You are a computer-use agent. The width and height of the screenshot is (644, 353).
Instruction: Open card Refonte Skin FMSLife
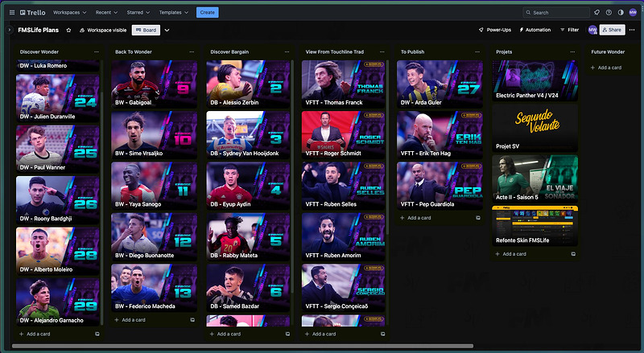coord(535,226)
